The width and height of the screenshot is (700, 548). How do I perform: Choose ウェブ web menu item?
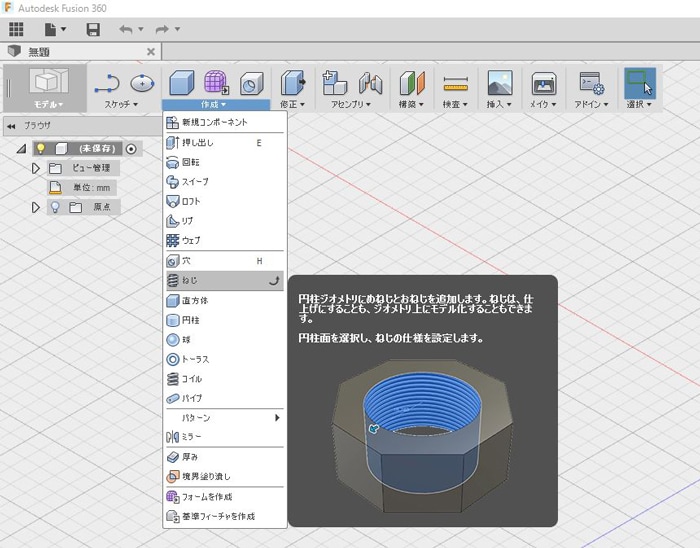(x=225, y=241)
